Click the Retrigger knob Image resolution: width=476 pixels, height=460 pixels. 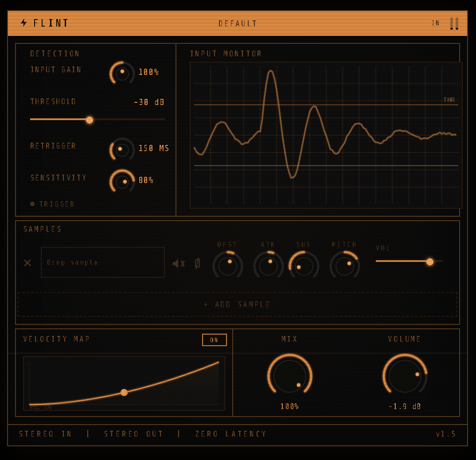(122, 150)
